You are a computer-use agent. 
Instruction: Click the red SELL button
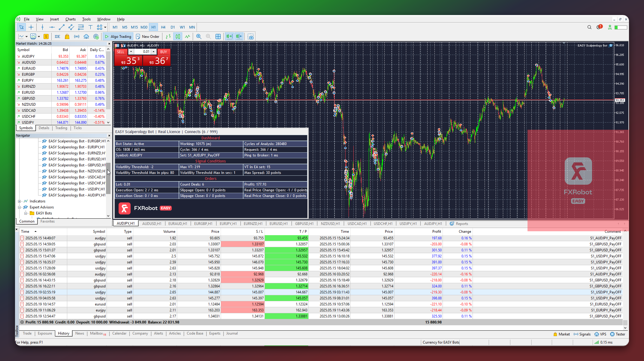[x=121, y=52]
